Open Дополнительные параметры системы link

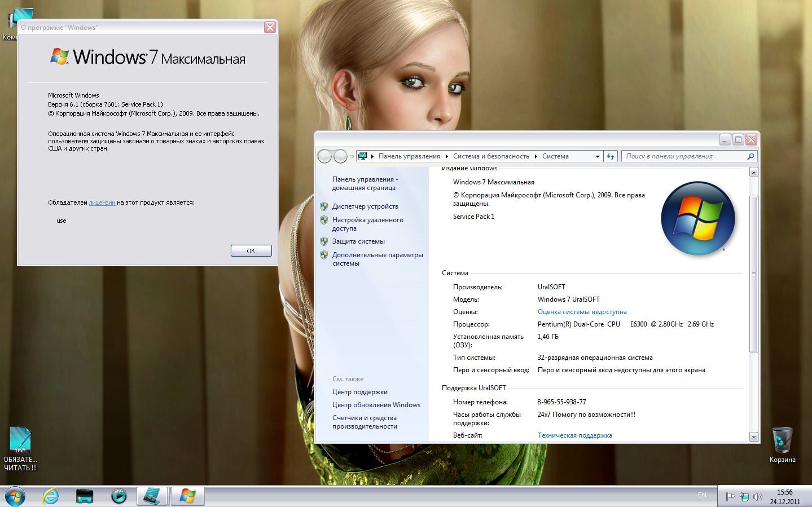[x=378, y=259]
